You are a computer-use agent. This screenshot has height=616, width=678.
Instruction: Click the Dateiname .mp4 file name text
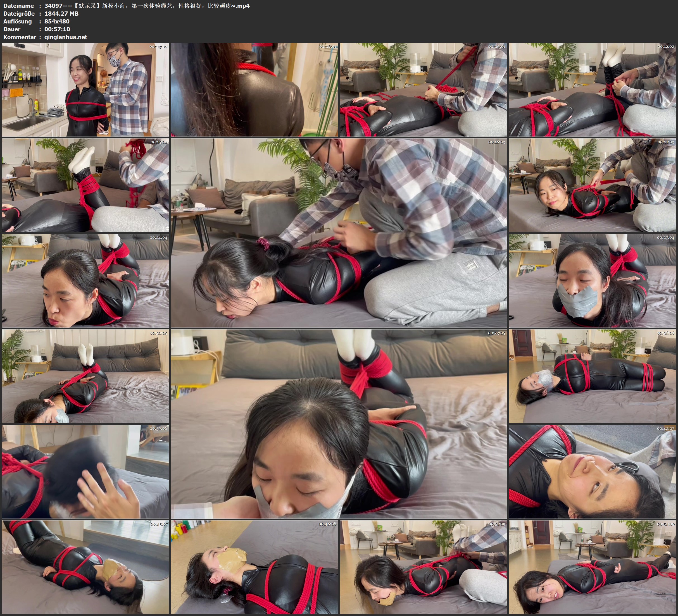[x=147, y=6]
